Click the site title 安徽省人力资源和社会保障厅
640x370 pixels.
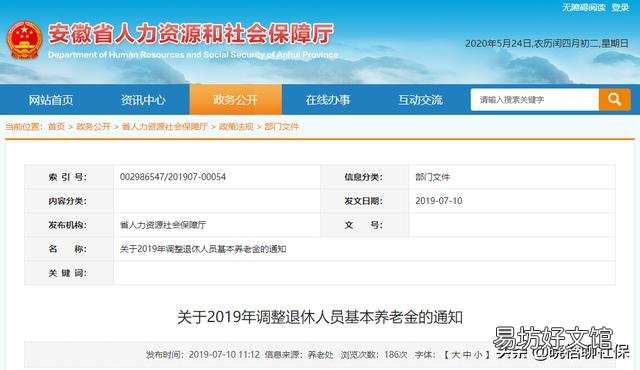coord(191,33)
